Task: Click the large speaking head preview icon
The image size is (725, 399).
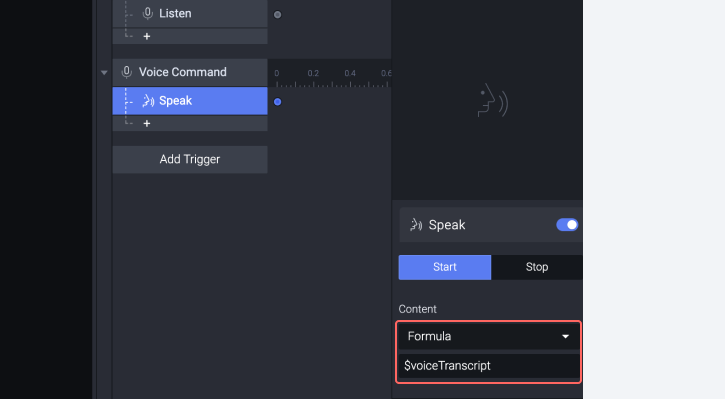Action: (x=492, y=100)
